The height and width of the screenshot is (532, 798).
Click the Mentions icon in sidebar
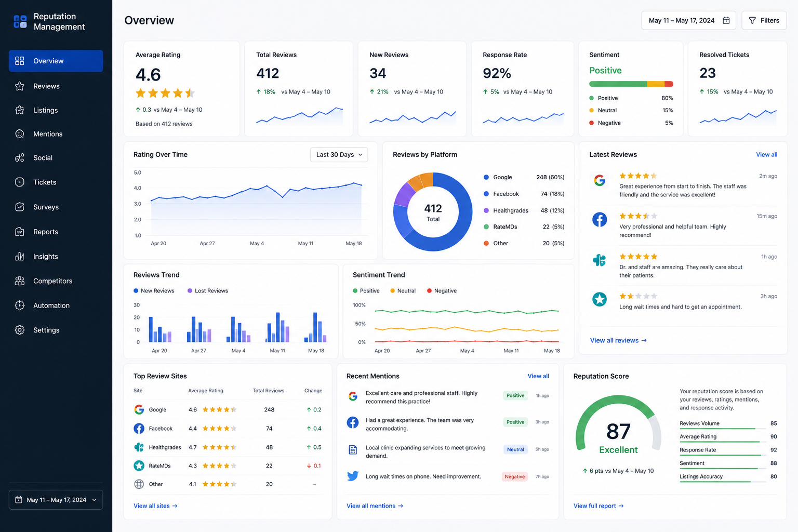[x=20, y=134]
